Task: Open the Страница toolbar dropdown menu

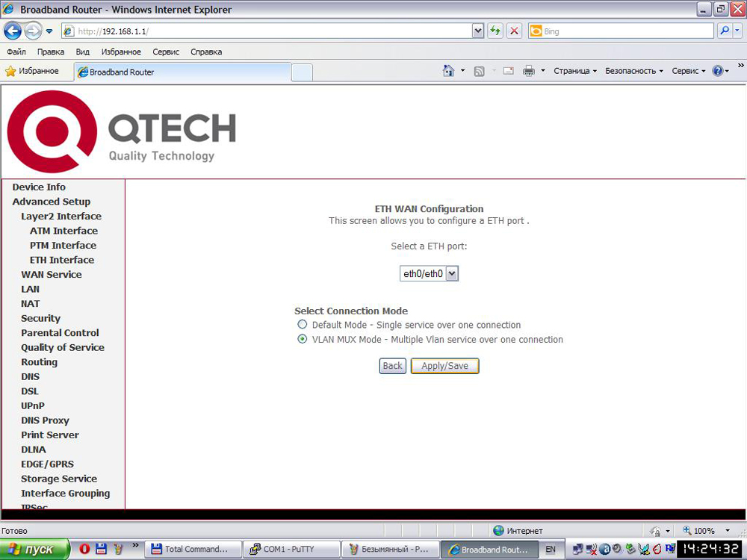Action: tap(575, 71)
